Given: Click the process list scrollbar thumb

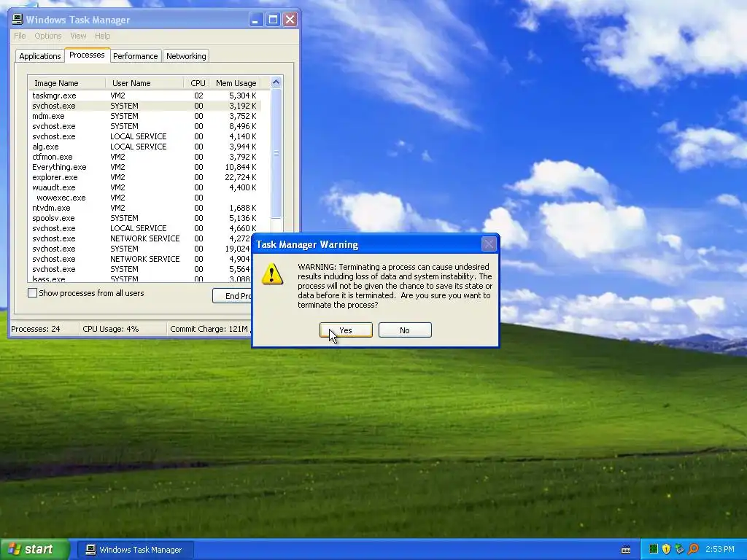Looking at the screenshot, I should point(276,153).
